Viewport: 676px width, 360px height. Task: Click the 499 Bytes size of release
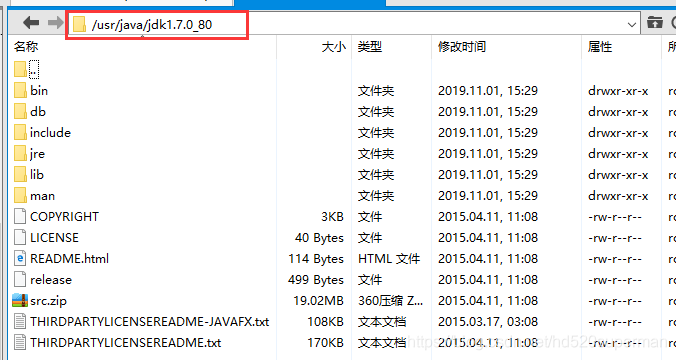316,280
